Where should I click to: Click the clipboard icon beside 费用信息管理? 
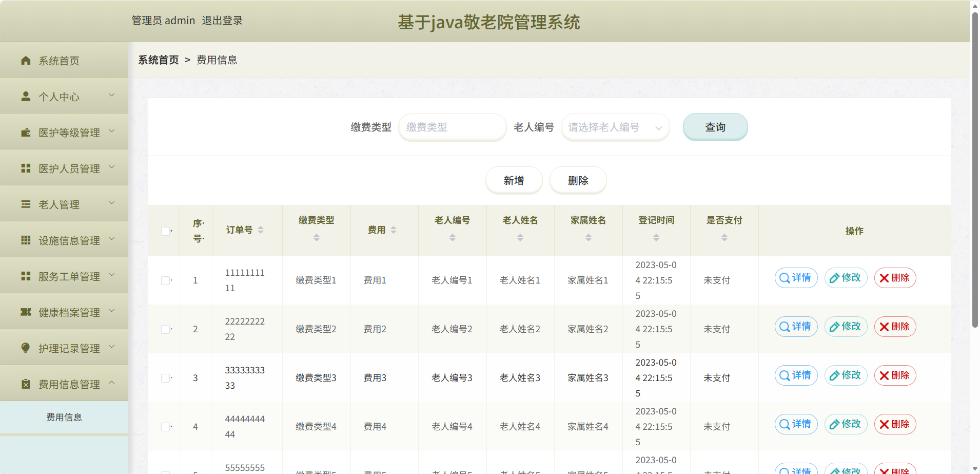(x=26, y=384)
